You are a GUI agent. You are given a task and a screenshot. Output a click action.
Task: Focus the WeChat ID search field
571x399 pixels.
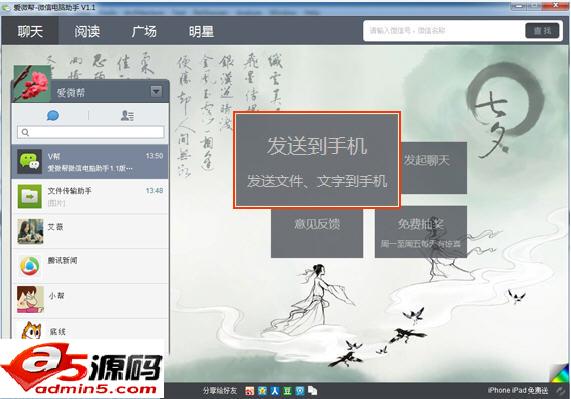point(444,31)
